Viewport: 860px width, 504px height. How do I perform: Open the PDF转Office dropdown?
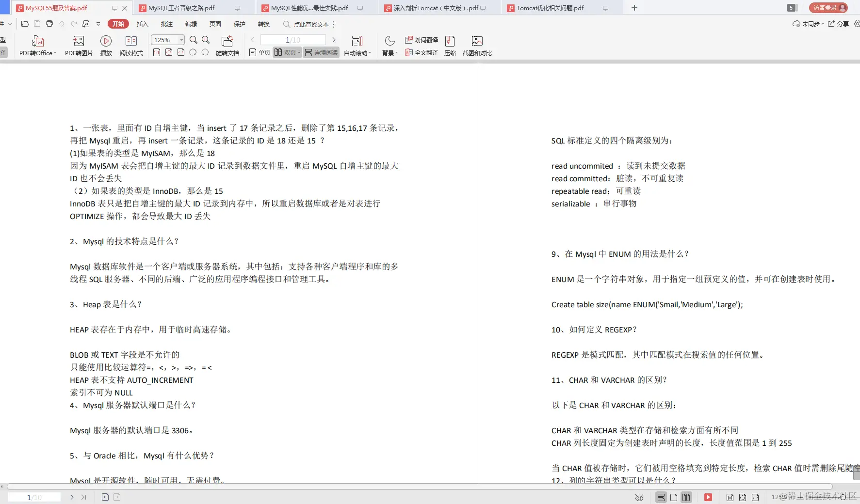pyautogui.click(x=38, y=45)
